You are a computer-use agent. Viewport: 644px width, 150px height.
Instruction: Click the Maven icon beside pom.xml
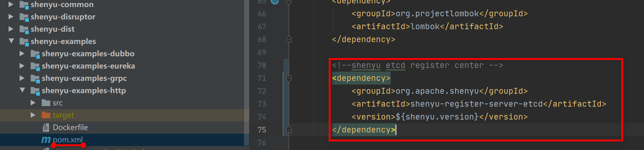coord(46,140)
